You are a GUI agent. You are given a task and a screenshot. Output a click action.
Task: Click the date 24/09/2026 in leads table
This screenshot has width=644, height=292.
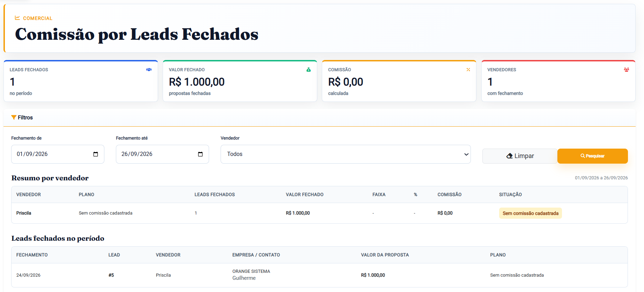[28, 275]
